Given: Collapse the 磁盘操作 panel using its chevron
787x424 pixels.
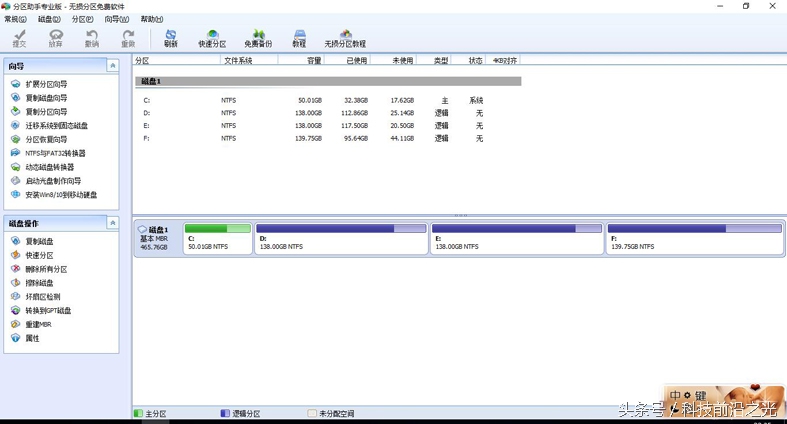Looking at the screenshot, I should pyautogui.click(x=122, y=223).
